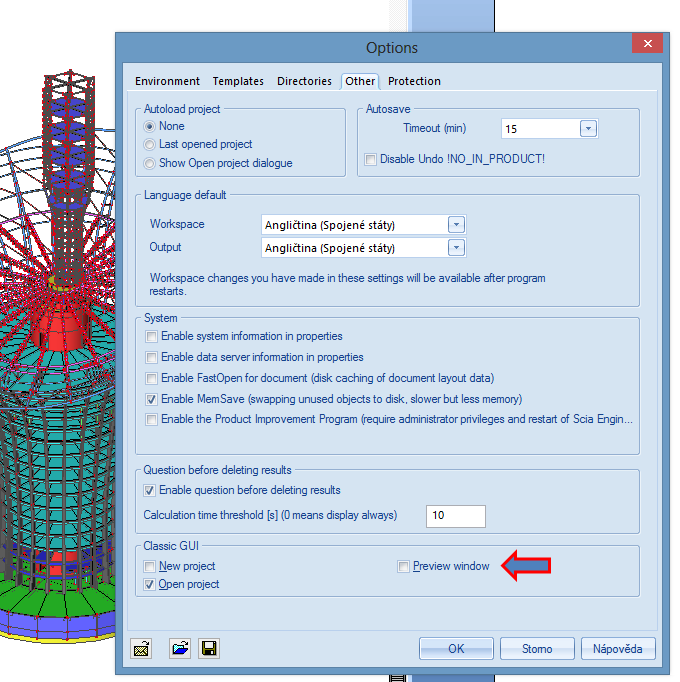Image resolution: width=680 pixels, height=682 pixels.
Task: Expand the Autosave Timeout dropdown
Action: [x=588, y=129]
